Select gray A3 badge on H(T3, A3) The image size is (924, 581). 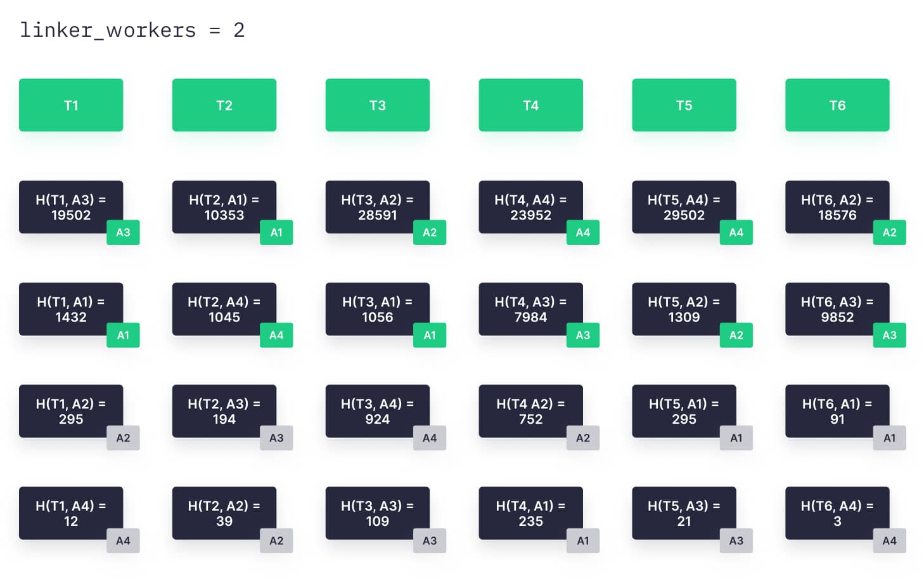(x=430, y=540)
